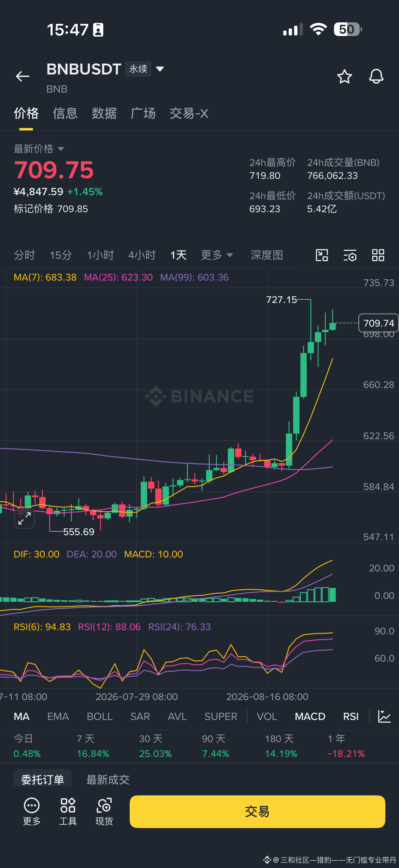Image resolution: width=399 pixels, height=868 pixels.
Task: Tap the 今日 0.48% performance
Action: [27, 746]
